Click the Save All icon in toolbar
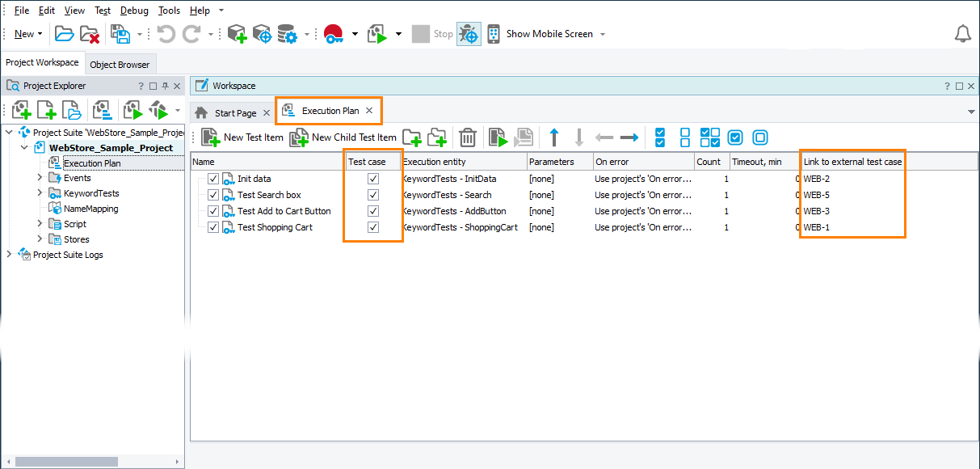980x469 pixels. [120, 34]
